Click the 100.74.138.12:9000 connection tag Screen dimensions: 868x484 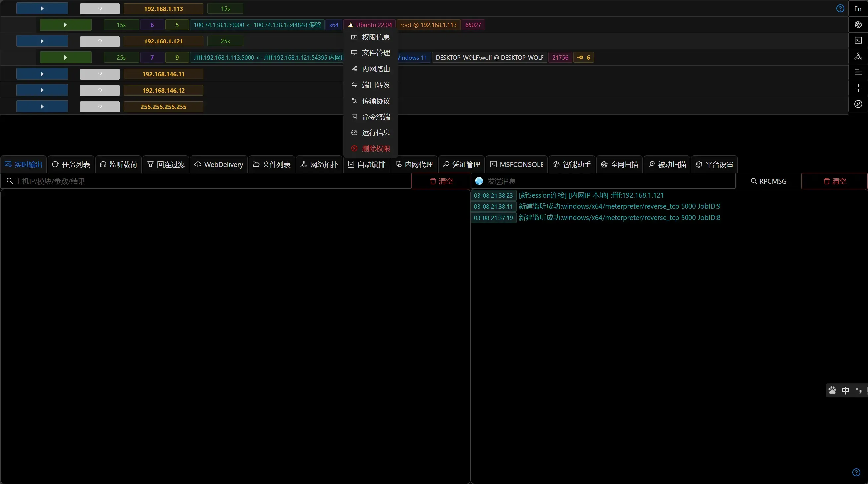point(257,25)
